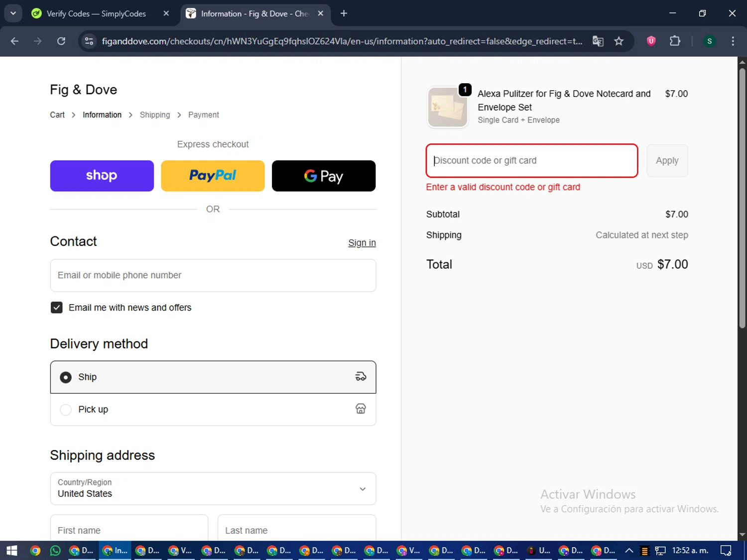Click the browser back arrow
Viewport: 747px width, 560px height.
[x=14, y=41]
